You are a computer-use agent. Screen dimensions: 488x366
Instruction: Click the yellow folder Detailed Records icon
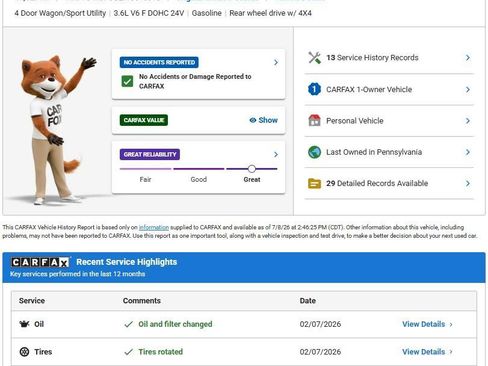[x=314, y=183]
